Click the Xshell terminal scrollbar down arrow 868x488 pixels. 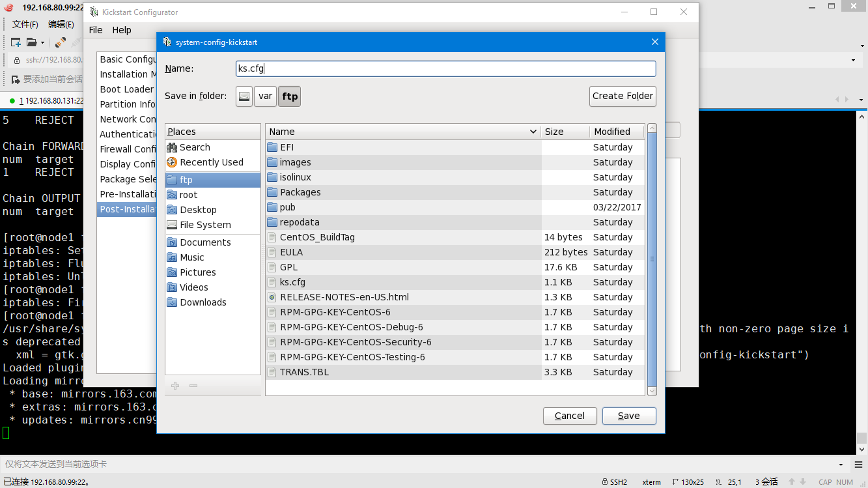click(x=862, y=448)
